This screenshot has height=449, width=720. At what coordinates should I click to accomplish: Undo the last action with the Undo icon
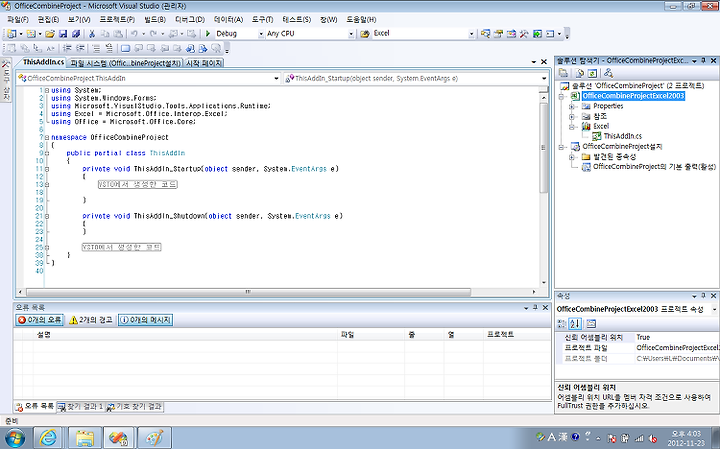134,34
